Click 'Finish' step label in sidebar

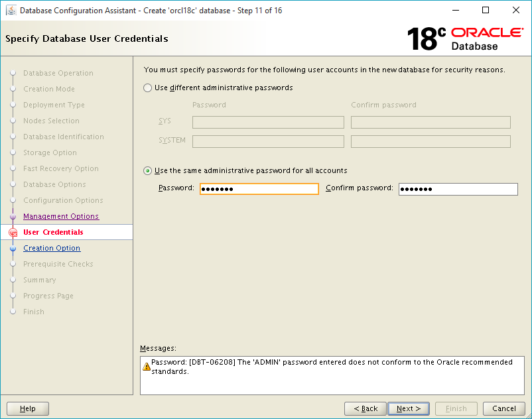[x=34, y=312]
